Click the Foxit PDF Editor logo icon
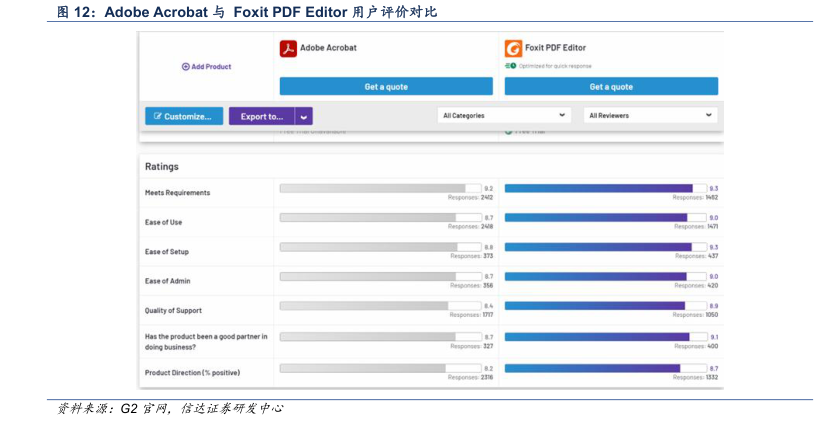Viewport: 833px width, 425px height. point(513,47)
